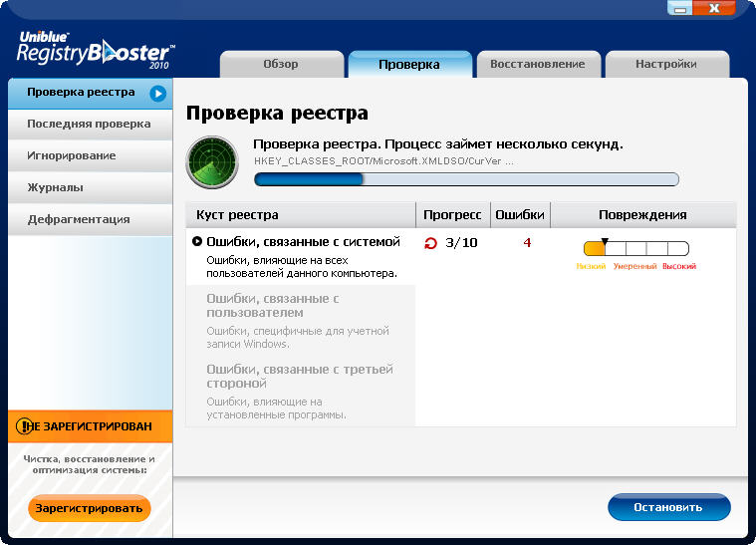Open the Обзор tab

(282, 64)
